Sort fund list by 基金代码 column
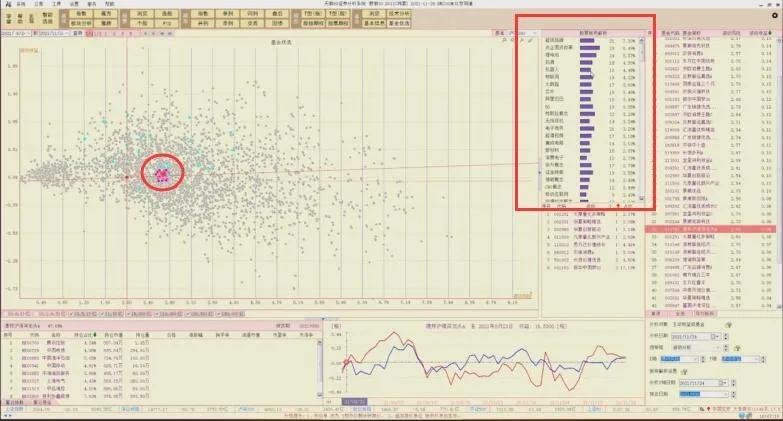The height and width of the screenshot is (421, 783). point(670,33)
